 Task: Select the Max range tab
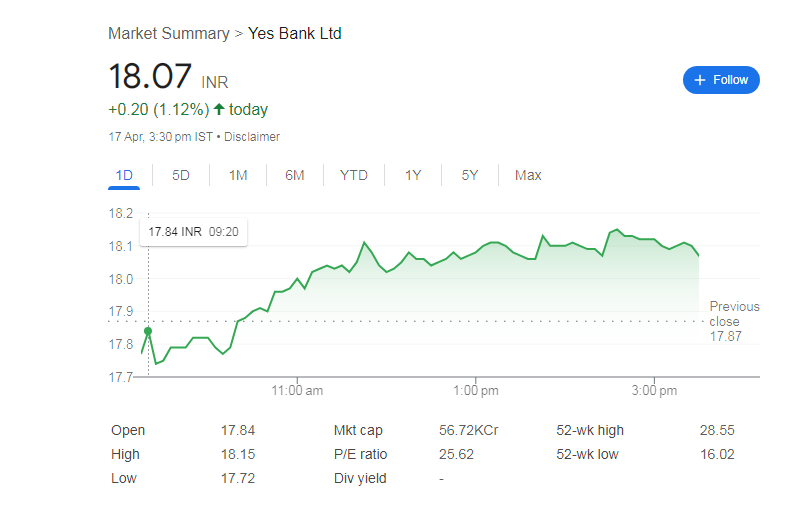pyautogui.click(x=528, y=175)
